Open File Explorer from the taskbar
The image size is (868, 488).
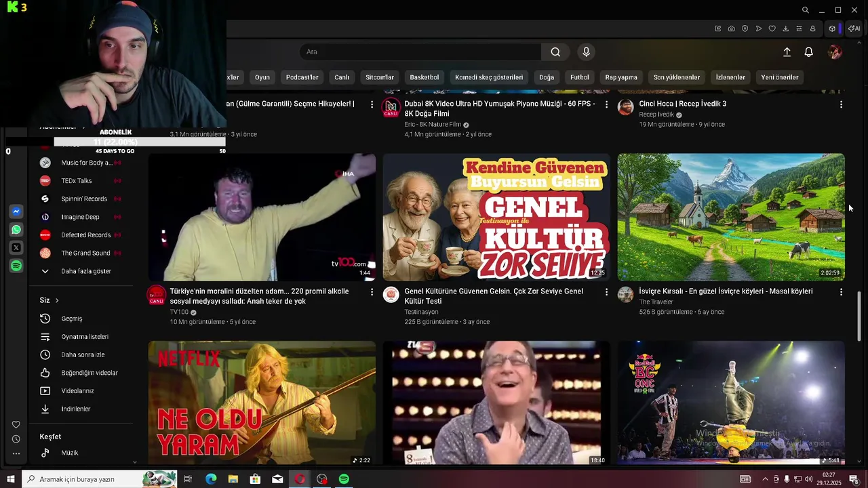(x=233, y=479)
